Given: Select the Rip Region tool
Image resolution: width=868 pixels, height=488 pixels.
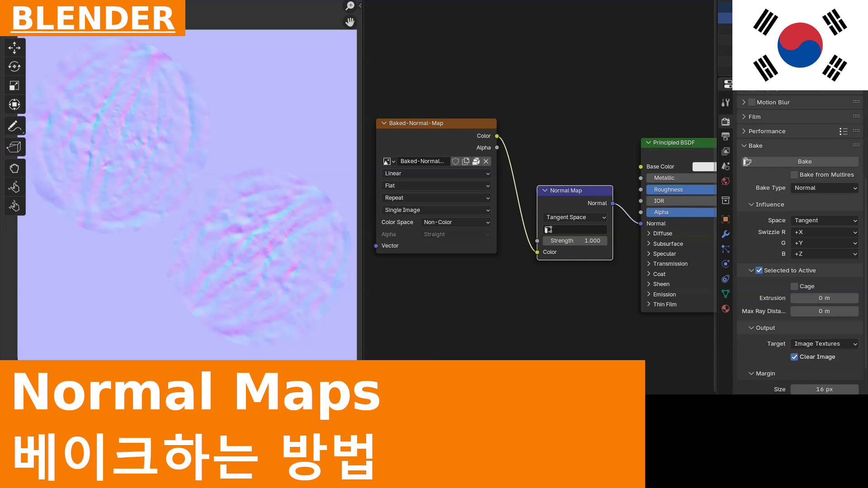Looking at the screenshot, I should (x=14, y=147).
